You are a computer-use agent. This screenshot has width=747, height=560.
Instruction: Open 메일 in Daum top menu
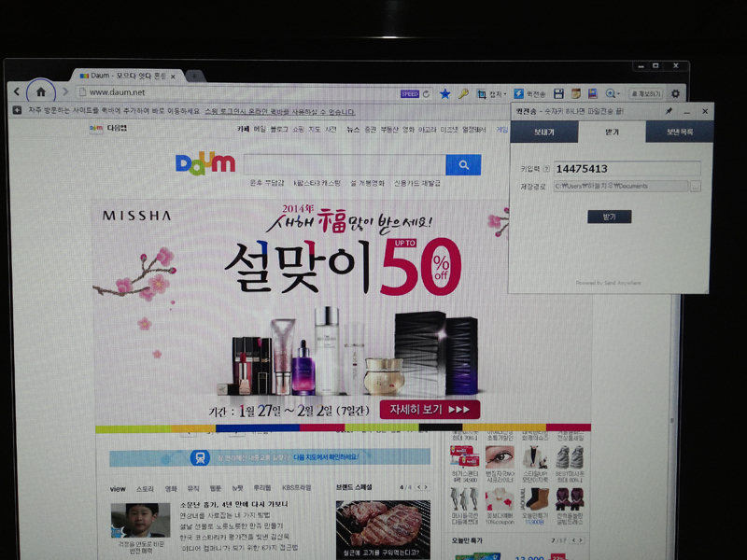point(260,129)
